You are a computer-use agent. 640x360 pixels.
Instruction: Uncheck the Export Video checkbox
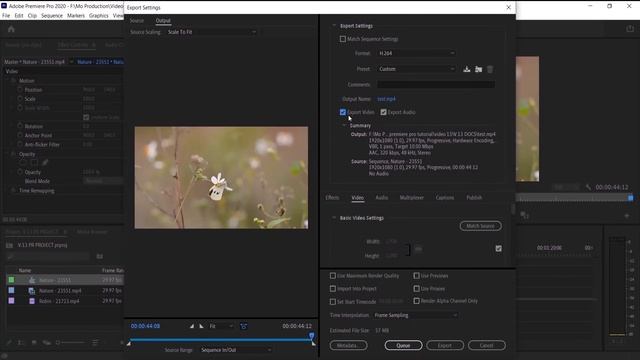[343, 112]
